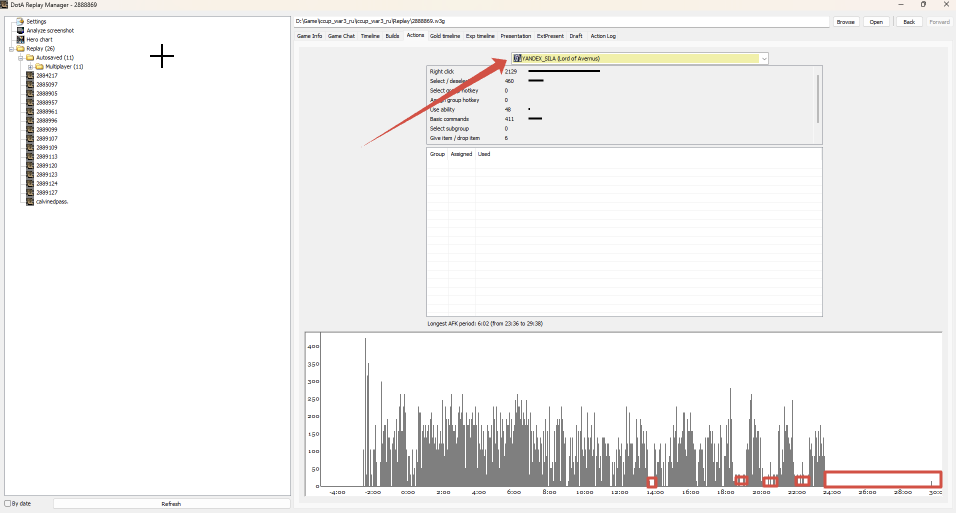
Task: Open the Builds tab
Action: (x=392, y=36)
